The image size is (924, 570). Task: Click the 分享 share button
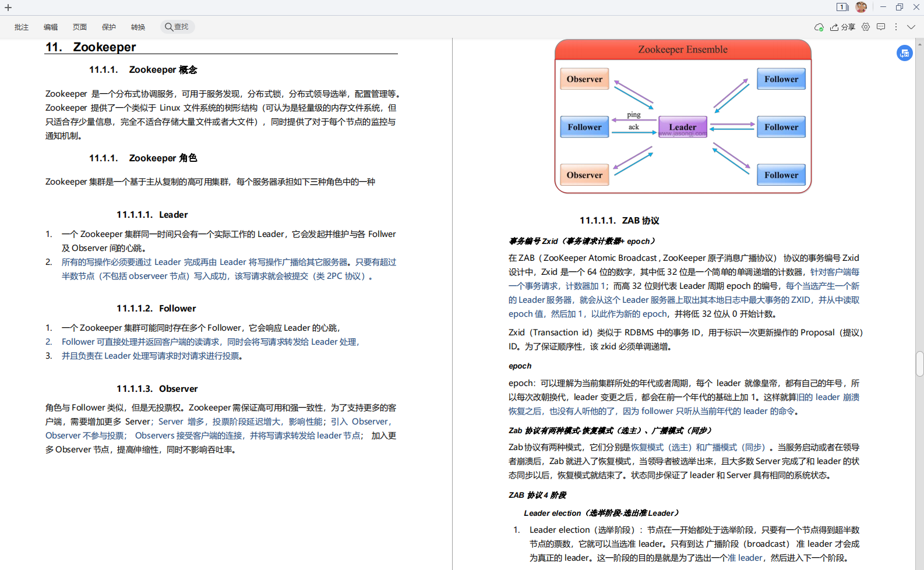(x=843, y=27)
